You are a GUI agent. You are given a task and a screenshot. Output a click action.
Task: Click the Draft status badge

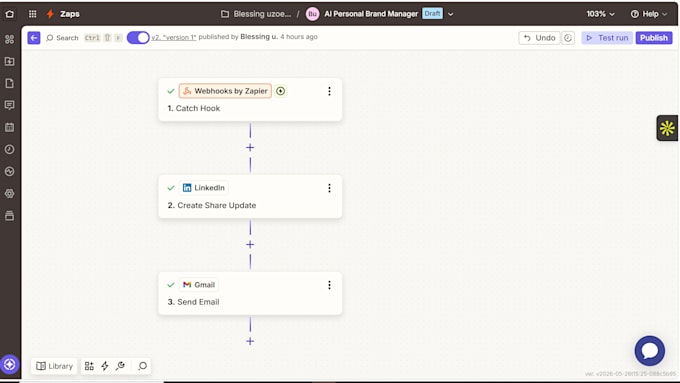click(x=432, y=14)
